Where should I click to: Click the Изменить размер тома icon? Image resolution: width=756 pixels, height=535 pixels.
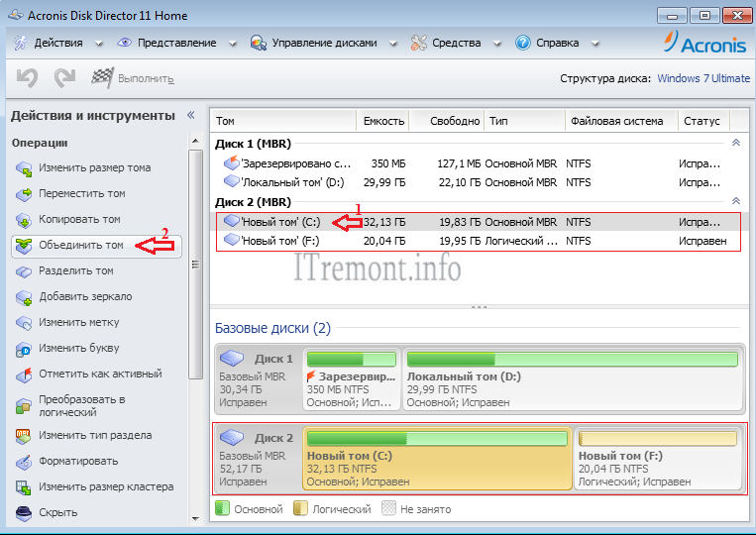click(24, 168)
